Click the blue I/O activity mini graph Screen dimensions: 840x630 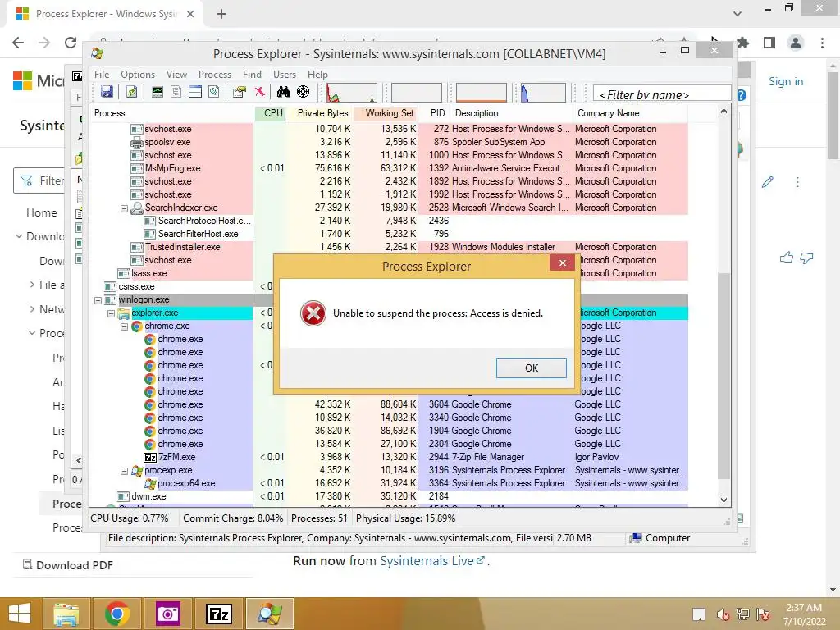(x=543, y=92)
